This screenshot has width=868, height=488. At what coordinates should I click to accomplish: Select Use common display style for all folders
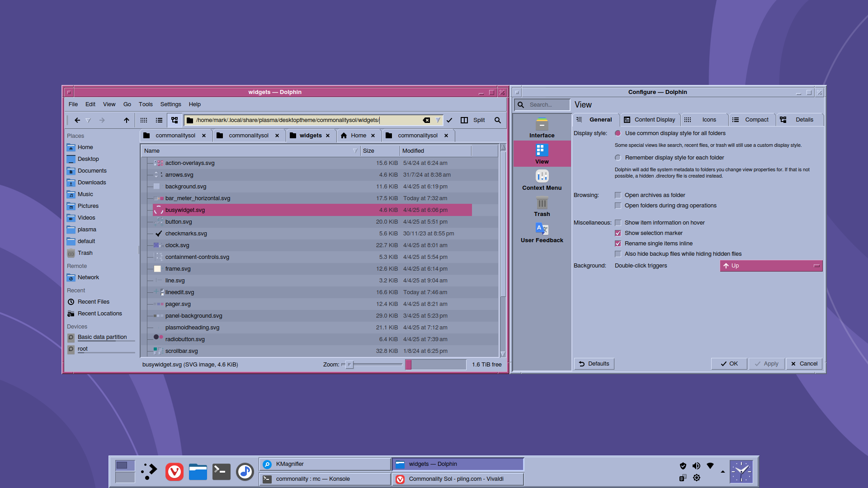click(x=670, y=133)
